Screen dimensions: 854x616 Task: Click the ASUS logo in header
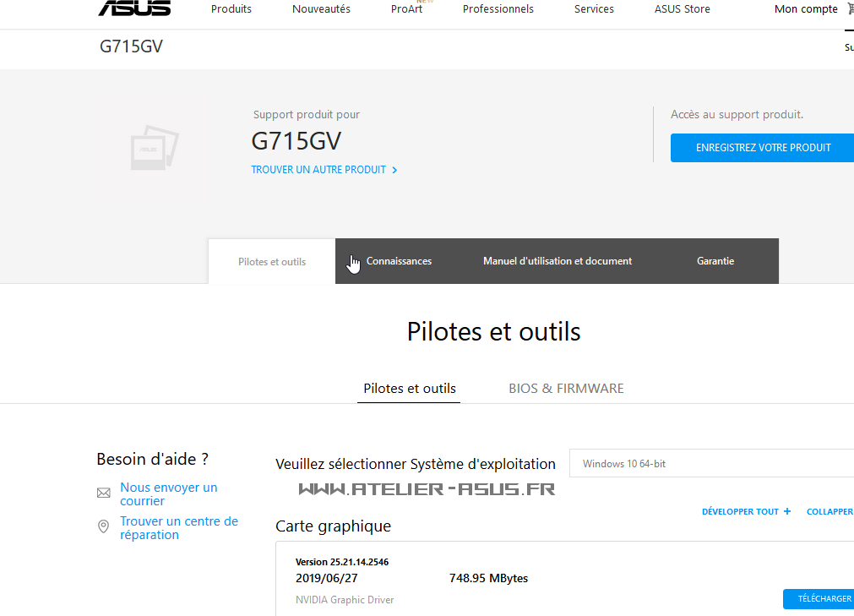134,8
